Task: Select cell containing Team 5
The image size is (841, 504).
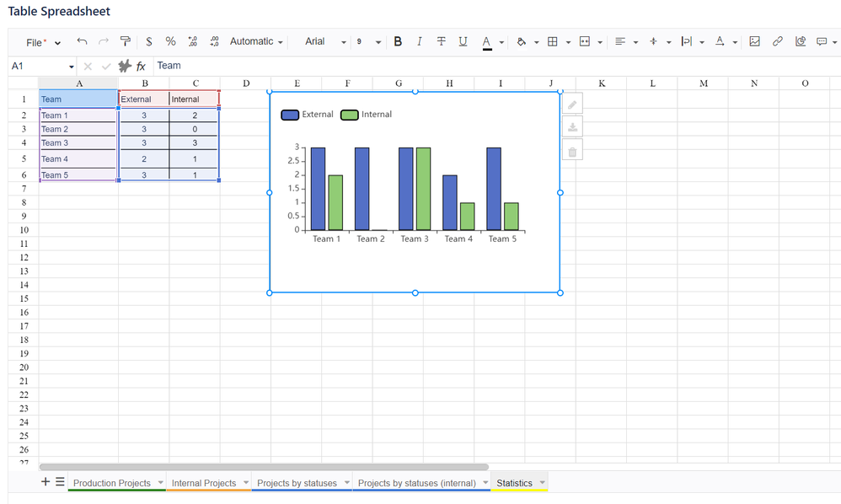Action: 78,174
